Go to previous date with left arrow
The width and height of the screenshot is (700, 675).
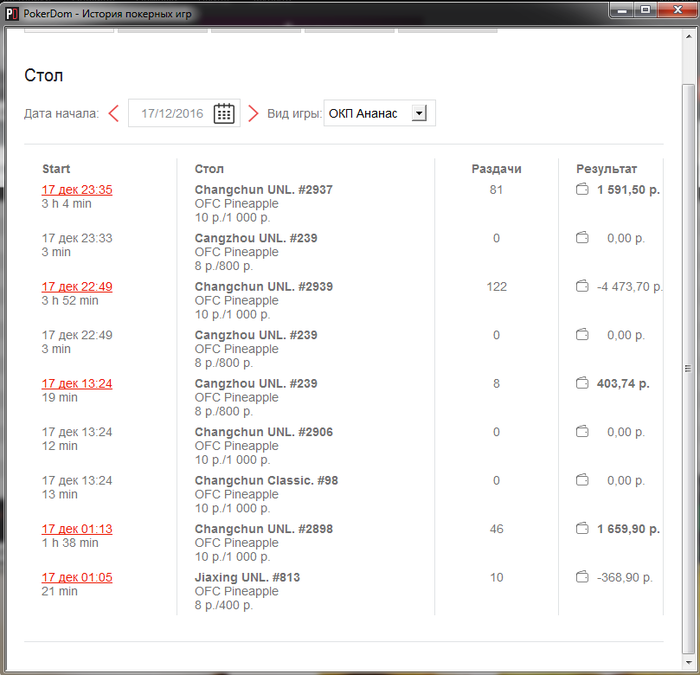coord(114,113)
